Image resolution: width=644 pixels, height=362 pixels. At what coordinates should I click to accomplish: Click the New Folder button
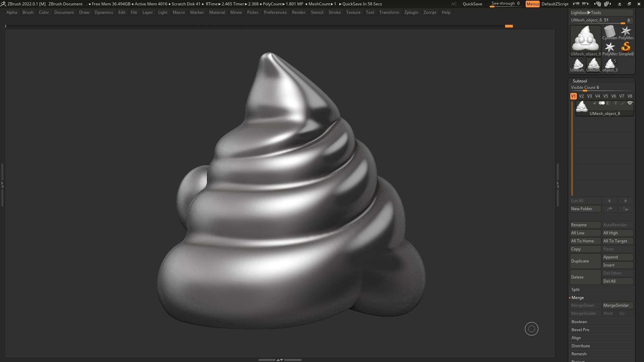click(x=585, y=209)
